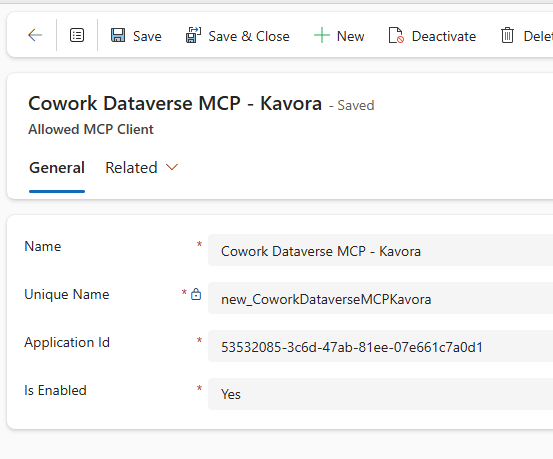
Task: Click into the Application Id field
Action: 380,346
